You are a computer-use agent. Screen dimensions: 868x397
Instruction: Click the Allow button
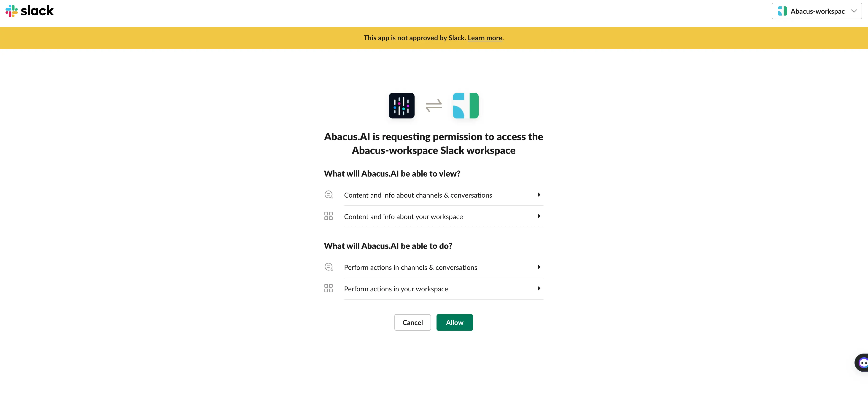point(454,323)
